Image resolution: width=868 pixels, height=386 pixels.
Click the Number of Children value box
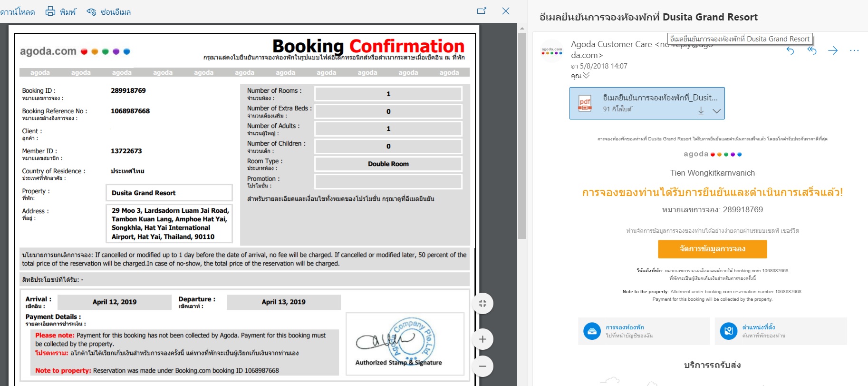pyautogui.click(x=388, y=146)
